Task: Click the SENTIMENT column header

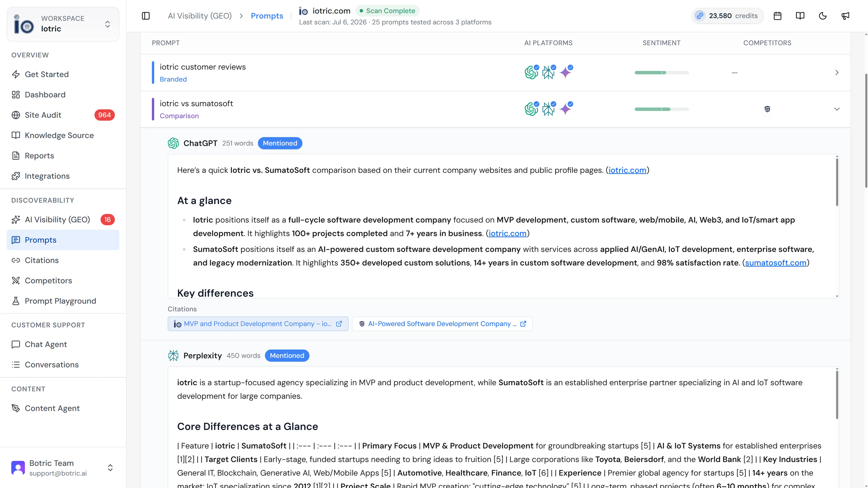Action: [661, 43]
